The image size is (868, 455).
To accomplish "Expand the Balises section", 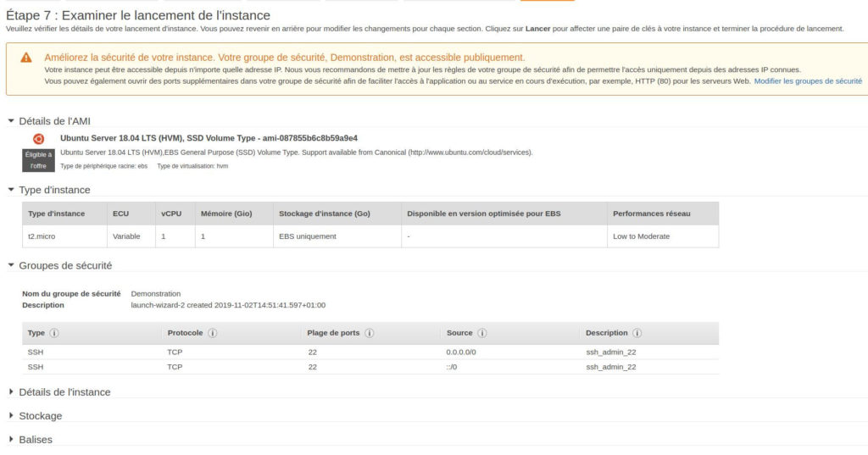I will click(x=11, y=440).
